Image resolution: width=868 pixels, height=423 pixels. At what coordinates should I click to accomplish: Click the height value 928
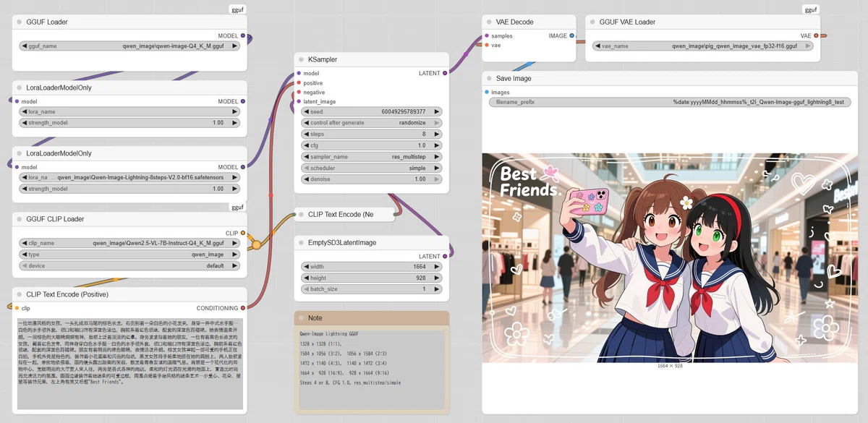coord(420,278)
